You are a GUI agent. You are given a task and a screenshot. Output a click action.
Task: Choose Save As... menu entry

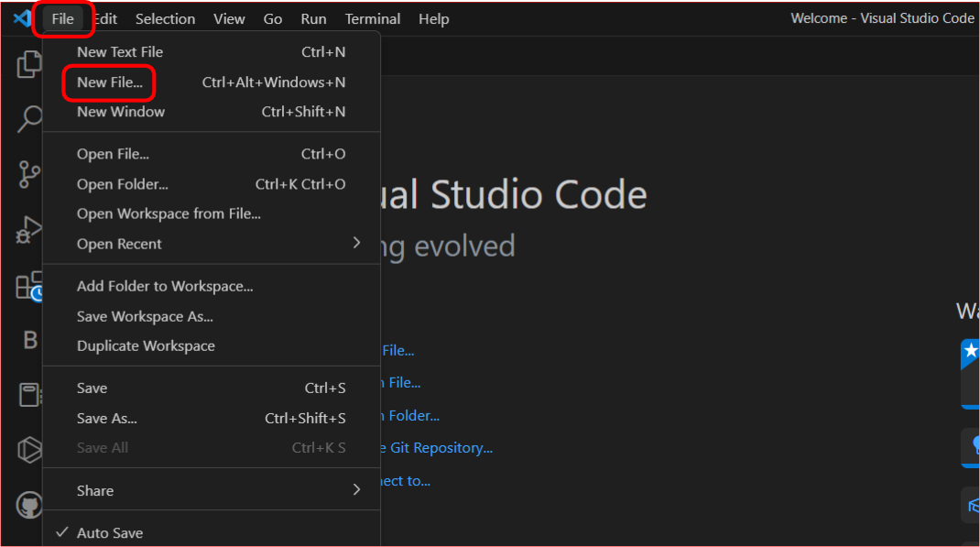212,418
